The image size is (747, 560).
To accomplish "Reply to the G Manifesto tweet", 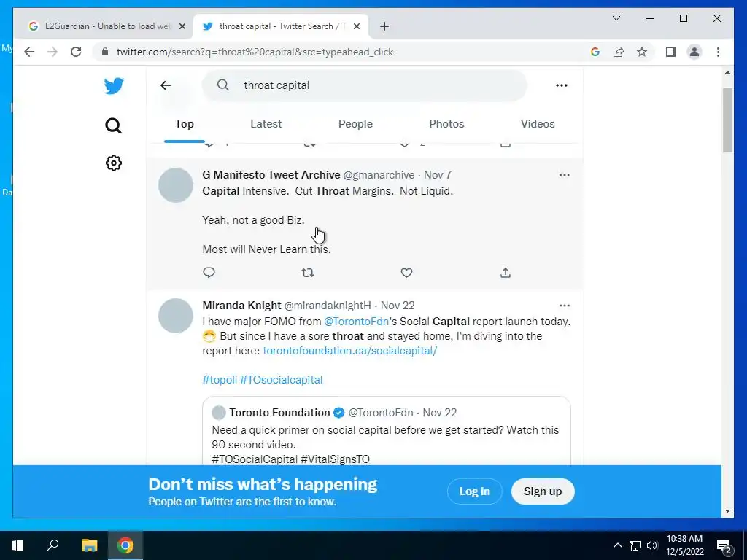I will coord(209,273).
